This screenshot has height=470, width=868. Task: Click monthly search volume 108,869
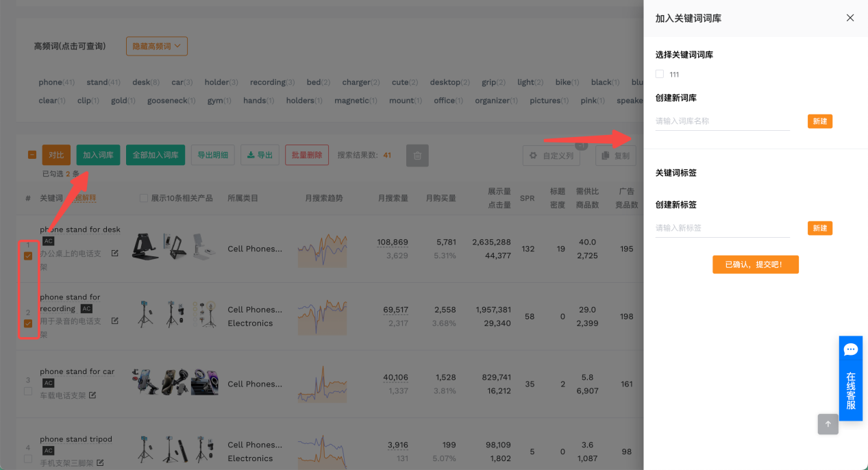point(393,242)
